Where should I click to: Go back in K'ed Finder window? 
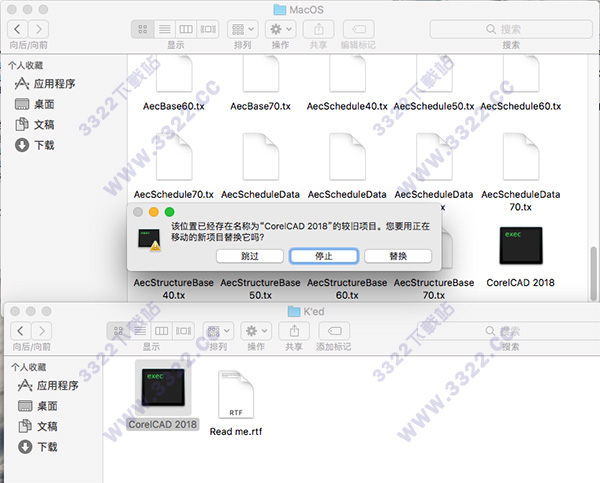[x=20, y=331]
